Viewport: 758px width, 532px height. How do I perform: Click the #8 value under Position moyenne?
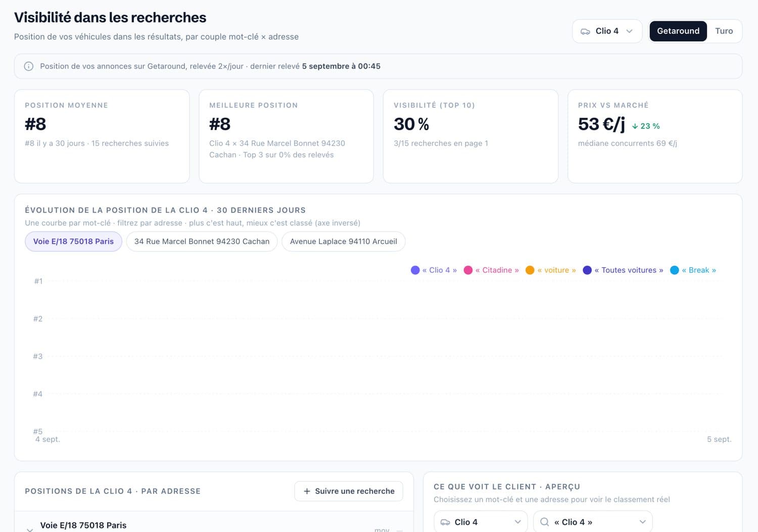coord(35,124)
